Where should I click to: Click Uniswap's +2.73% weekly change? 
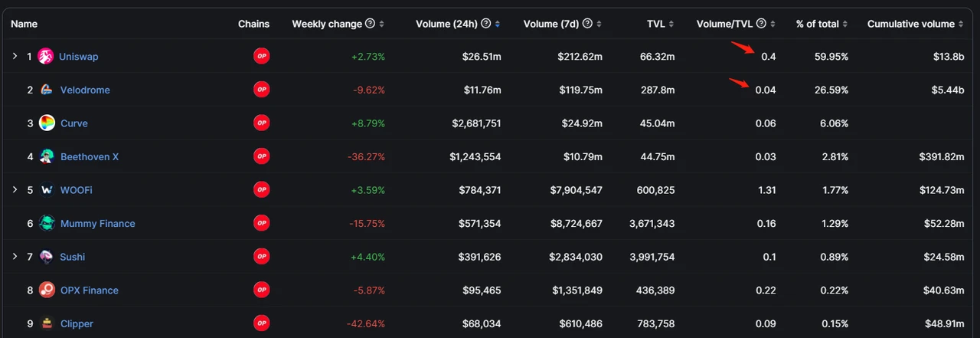[x=368, y=57]
